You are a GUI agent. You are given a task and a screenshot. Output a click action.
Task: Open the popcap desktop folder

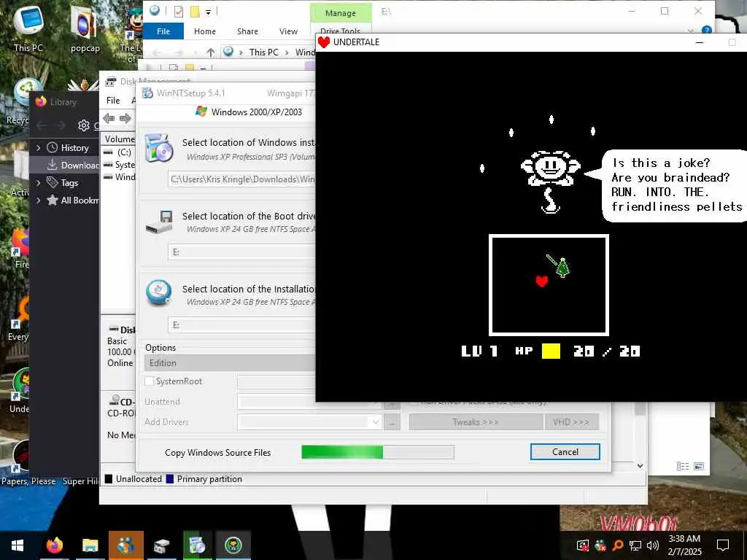(85, 29)
